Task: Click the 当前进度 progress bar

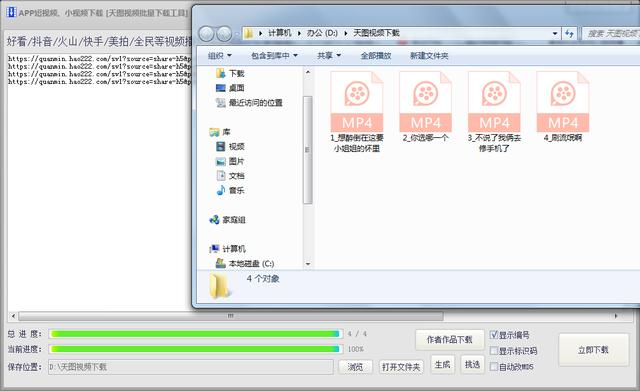Action: pyautogui.click(x=196, y=349)
